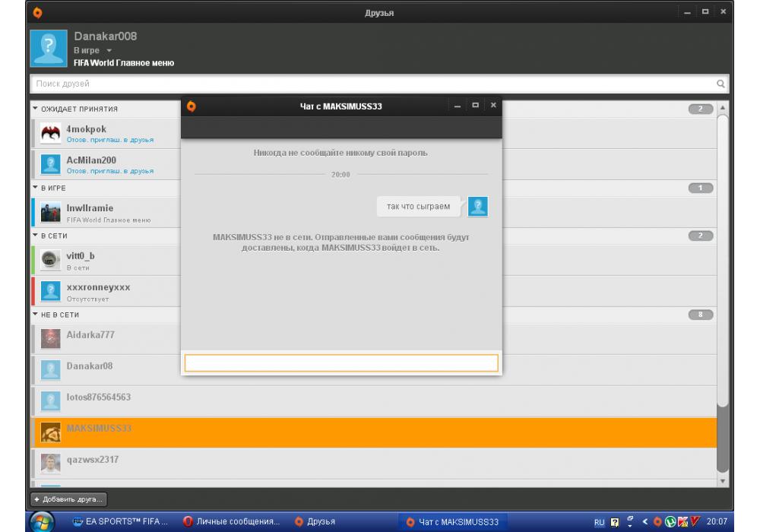This screenshot has width=760, height=532.
Task: Collapse the 'Не в сети' friends group
Action: click(x=35, y=314)
